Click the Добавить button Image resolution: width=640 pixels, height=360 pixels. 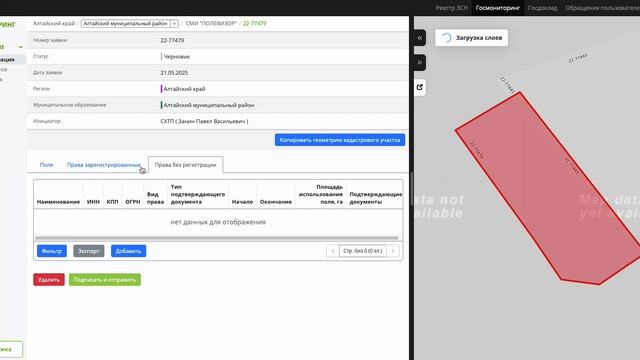128,251
